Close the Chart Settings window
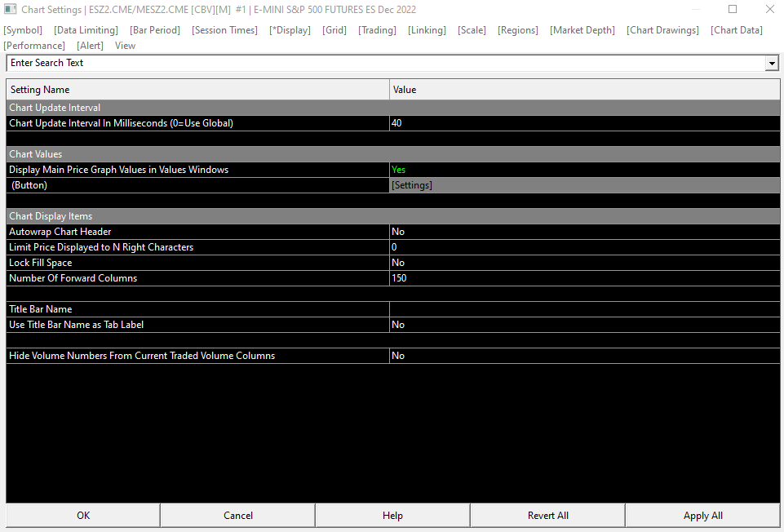This screenshot has height=532, width=784. (x=770, y=9)
